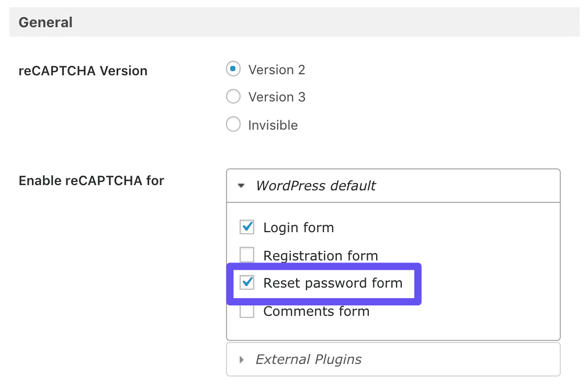
Task: Click the General section header
Action: pos(46,22)
